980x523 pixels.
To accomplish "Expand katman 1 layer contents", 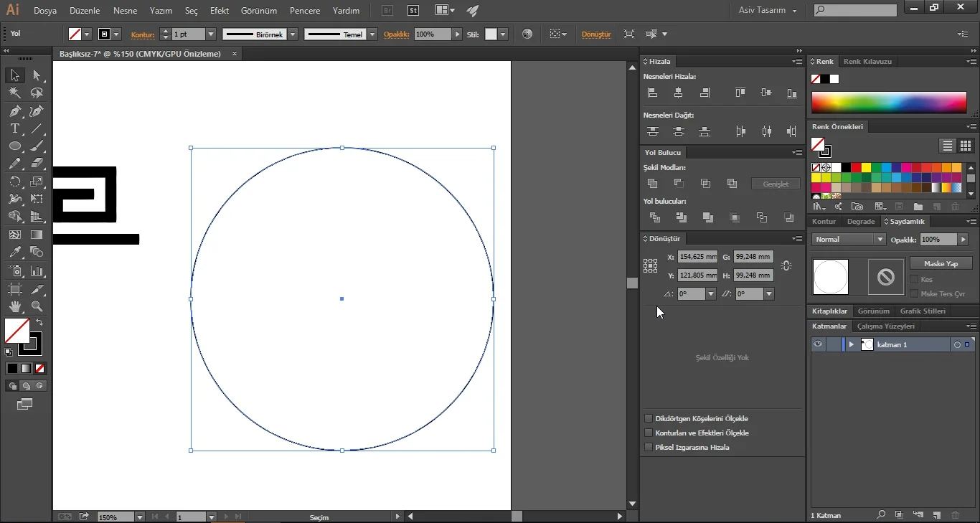I will pyautogui.click(x=852, y=344).
